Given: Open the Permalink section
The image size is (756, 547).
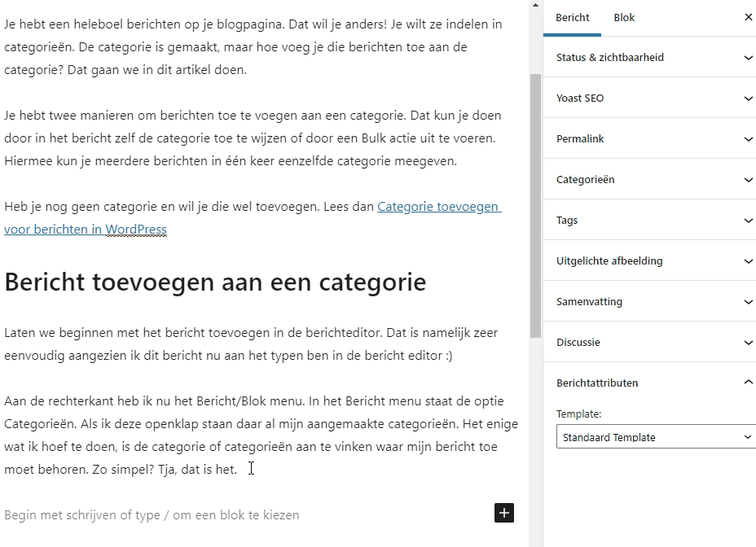Looking at the screenshot, I should click(x=580, y=139).
